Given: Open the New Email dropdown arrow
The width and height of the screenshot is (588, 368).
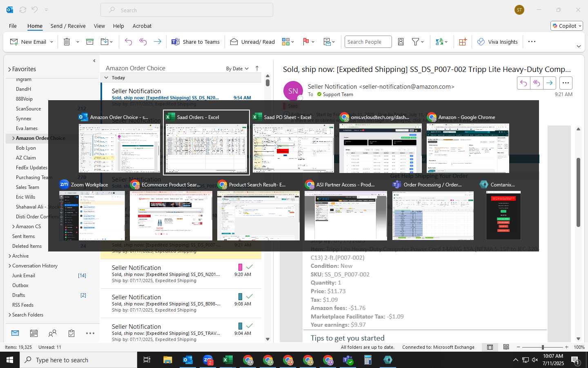Looking at the screenshot, I should pos(51,42).
